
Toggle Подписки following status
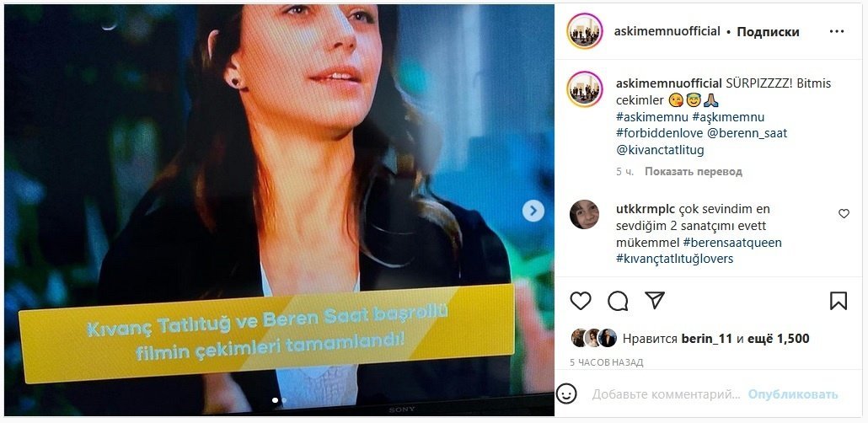coord(768,32)
